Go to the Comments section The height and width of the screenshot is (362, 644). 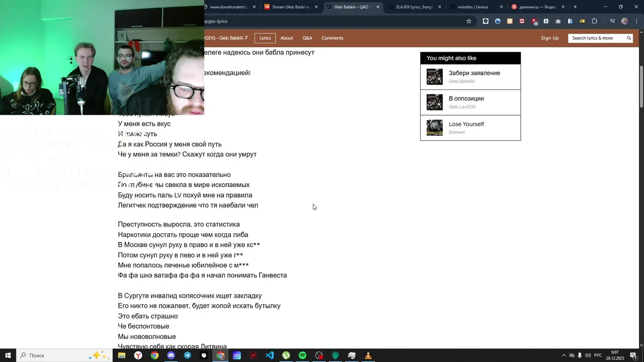pos(333,38)
